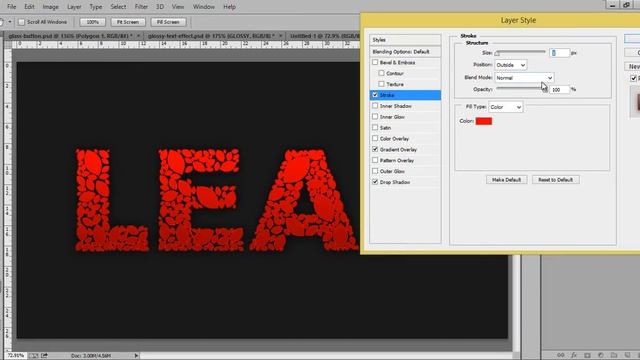Select the Drop Shadow effect row
640x360 pixels.
coord(405,182)
